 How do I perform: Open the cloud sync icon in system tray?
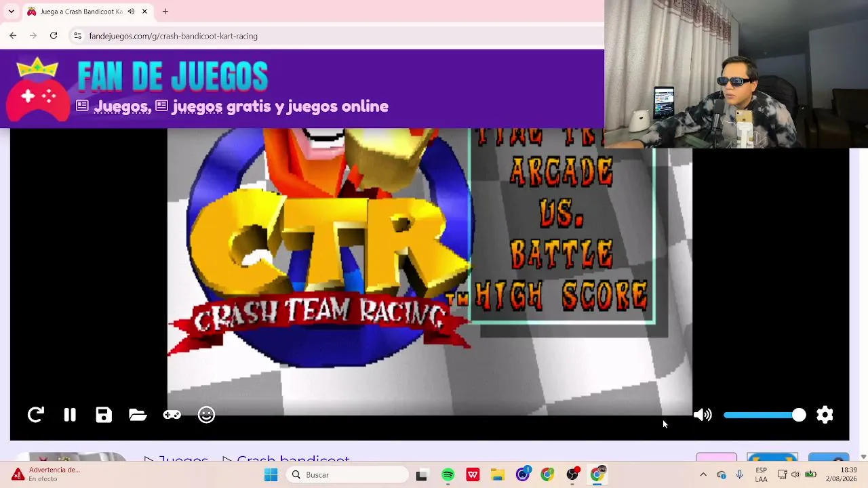tap(721, 474)
